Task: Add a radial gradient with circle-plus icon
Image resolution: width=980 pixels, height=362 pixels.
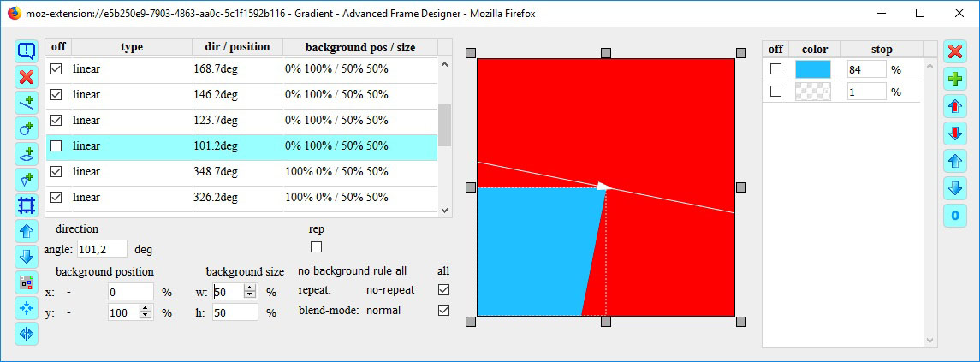Action: coord(27,129)
